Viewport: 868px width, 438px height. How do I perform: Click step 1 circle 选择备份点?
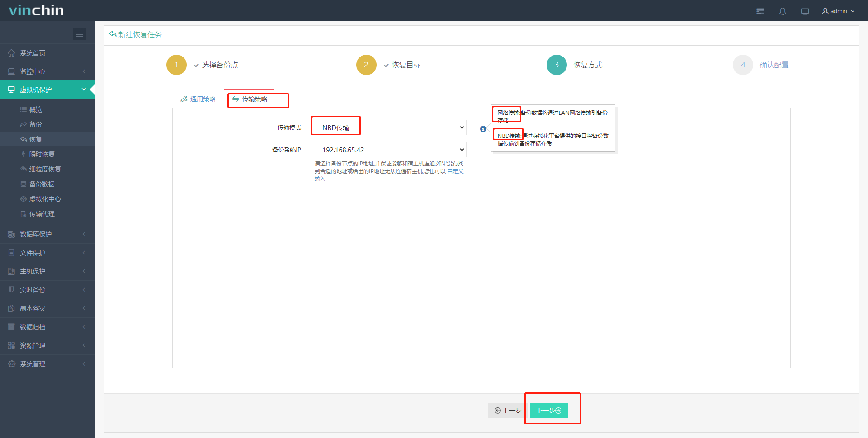pos(176,65)
